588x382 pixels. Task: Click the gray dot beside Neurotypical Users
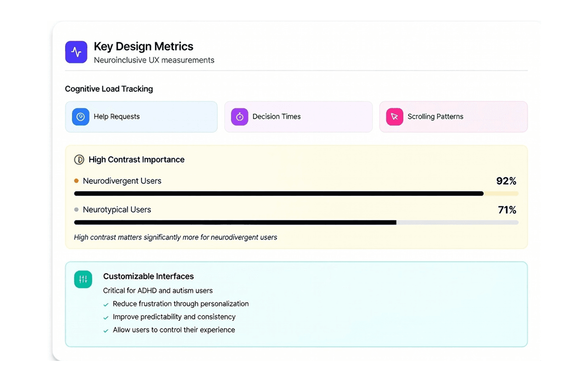(x=76, y=210)
